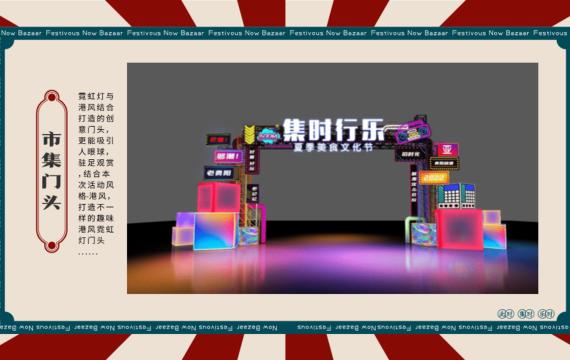
Task: Click the 老贵阳 dark blue signboard
Action: [219, 173]
